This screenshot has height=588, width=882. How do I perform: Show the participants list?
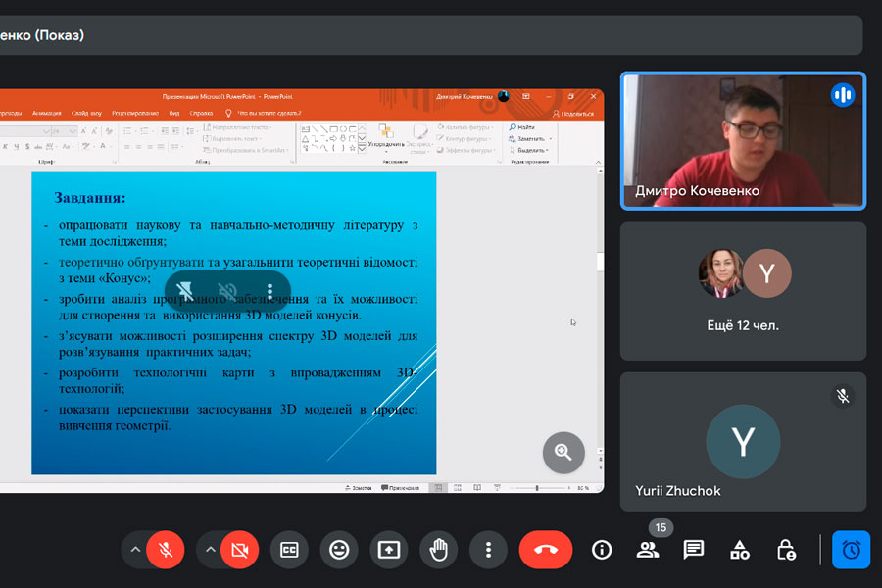pyautogui.click(x=648, y=550)
